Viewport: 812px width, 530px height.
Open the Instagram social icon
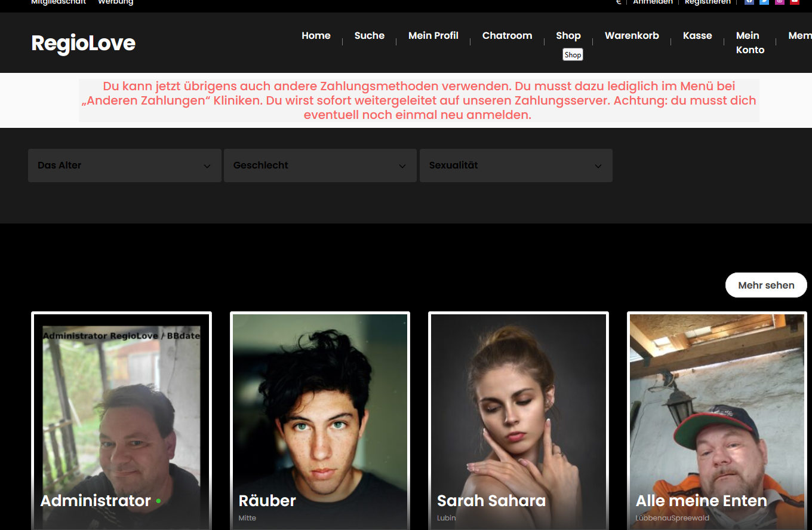[x=780, y=2]
